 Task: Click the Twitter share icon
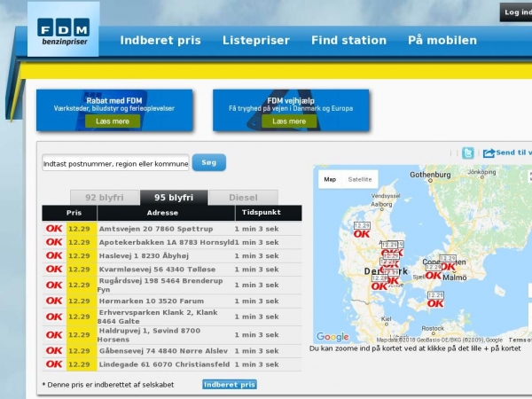468,153
